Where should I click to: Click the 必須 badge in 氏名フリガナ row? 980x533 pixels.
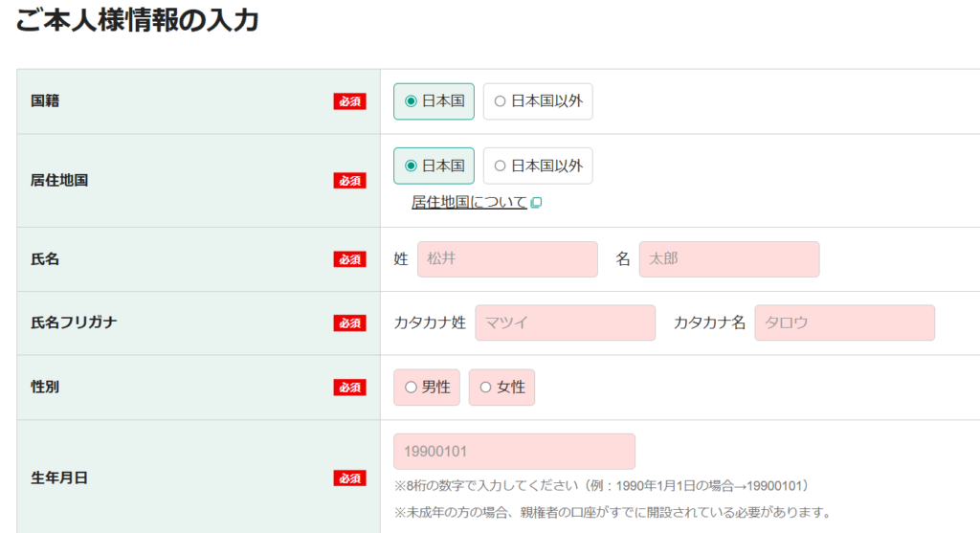tap(349, 323)
